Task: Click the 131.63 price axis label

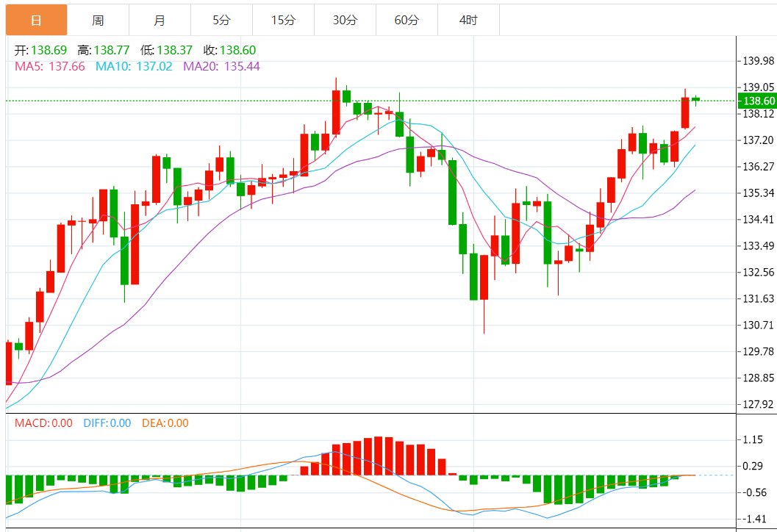Action: 758,298
